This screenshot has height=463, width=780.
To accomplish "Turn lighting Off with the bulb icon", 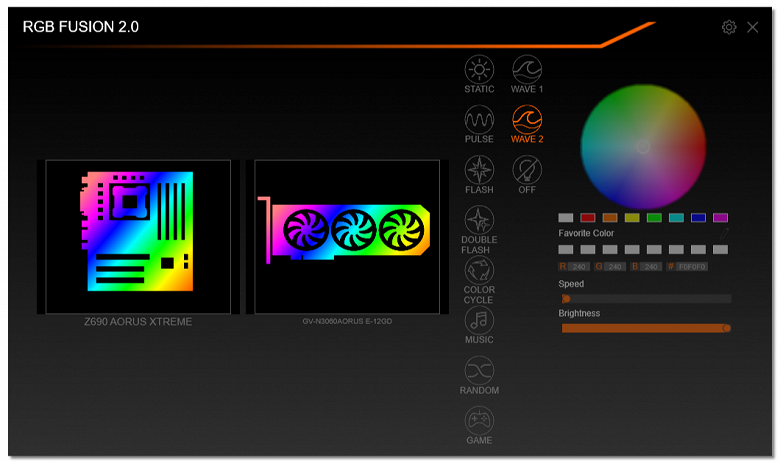I will [x=527, y=175].
